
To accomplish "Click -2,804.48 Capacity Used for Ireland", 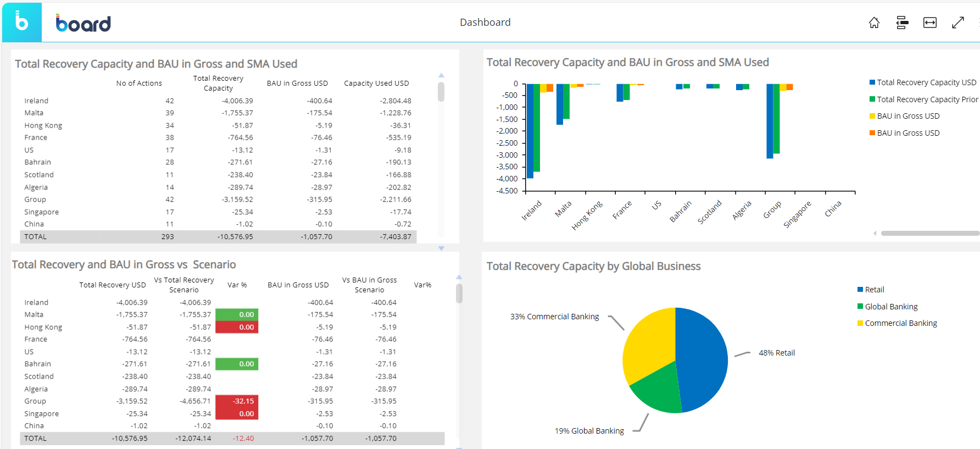I will (396, 101).
